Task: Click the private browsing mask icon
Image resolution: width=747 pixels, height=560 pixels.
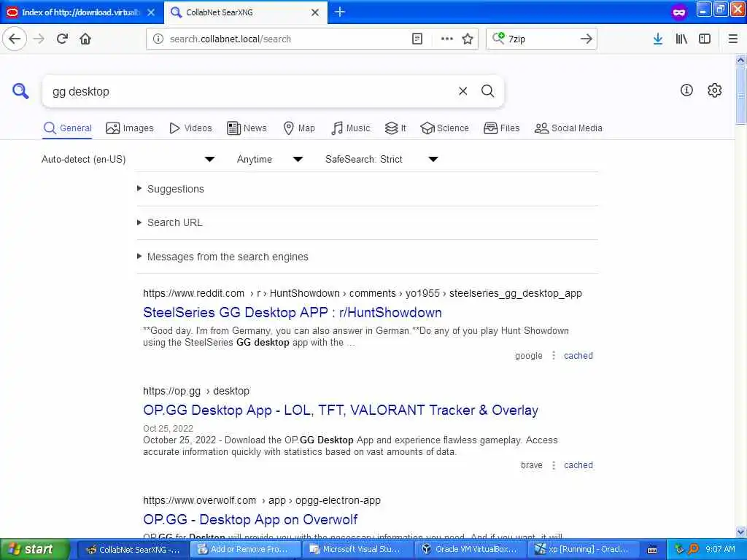Action: coord(679,12)
